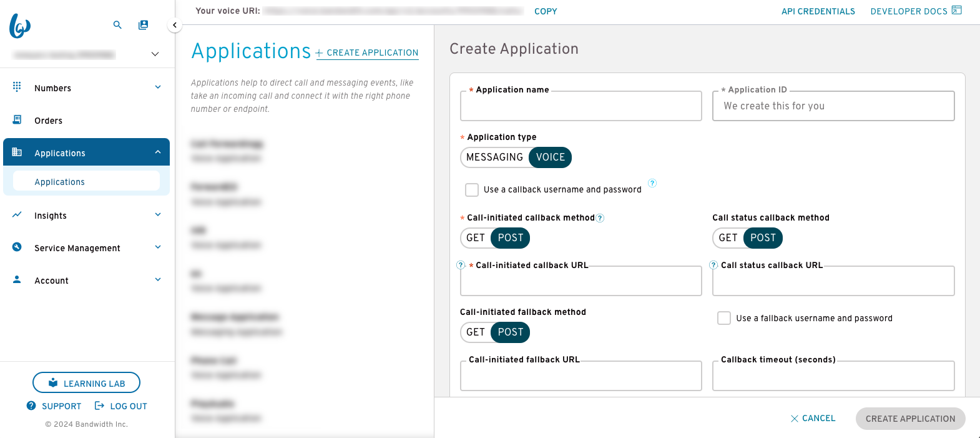Click the Log Out exit icon
980x438 pixels.
[x=99, y=406]
